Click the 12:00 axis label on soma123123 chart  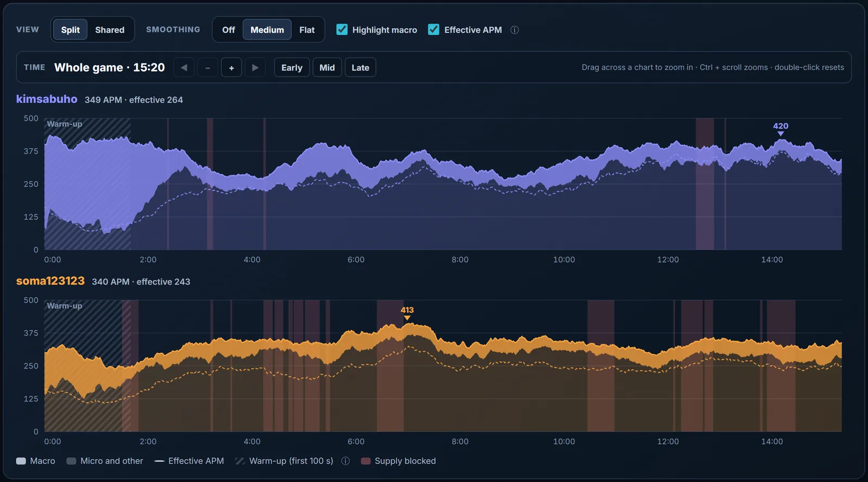coord(668,441)
